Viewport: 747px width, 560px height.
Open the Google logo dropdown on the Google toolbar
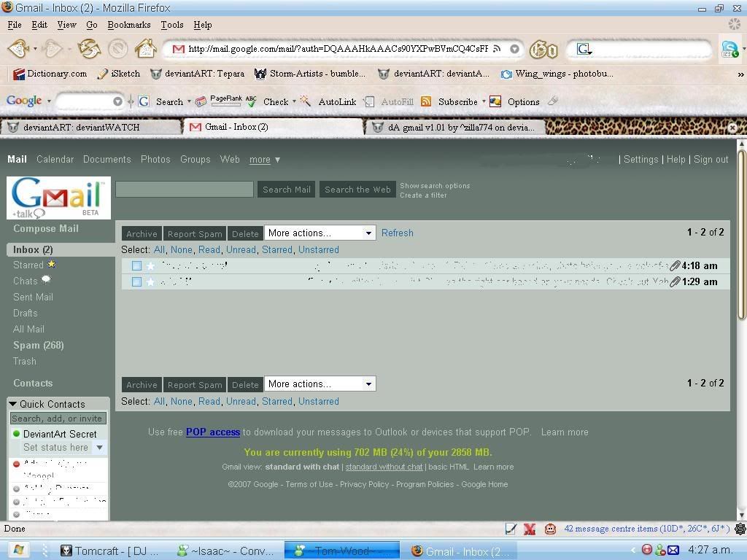point(49,101)
